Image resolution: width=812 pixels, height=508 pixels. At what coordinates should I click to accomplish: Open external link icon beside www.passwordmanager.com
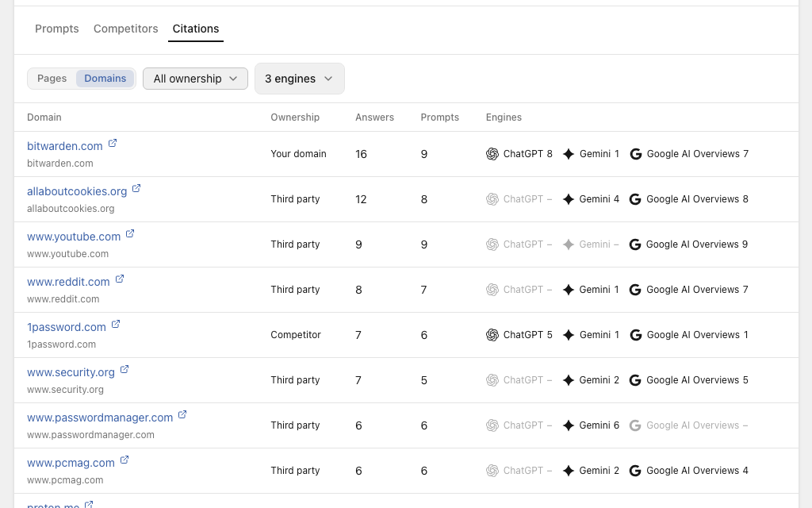182,414
